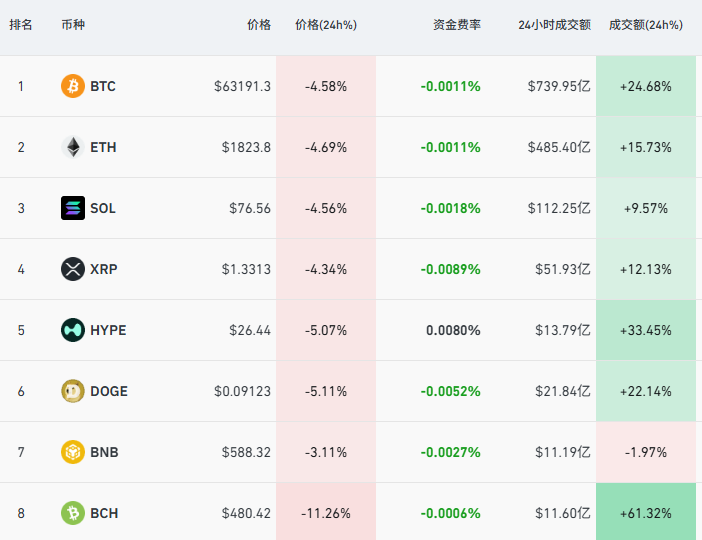Click the HYPE coin icon
Viewport: 702px width, 540px height.
click(x=73, y=330)
